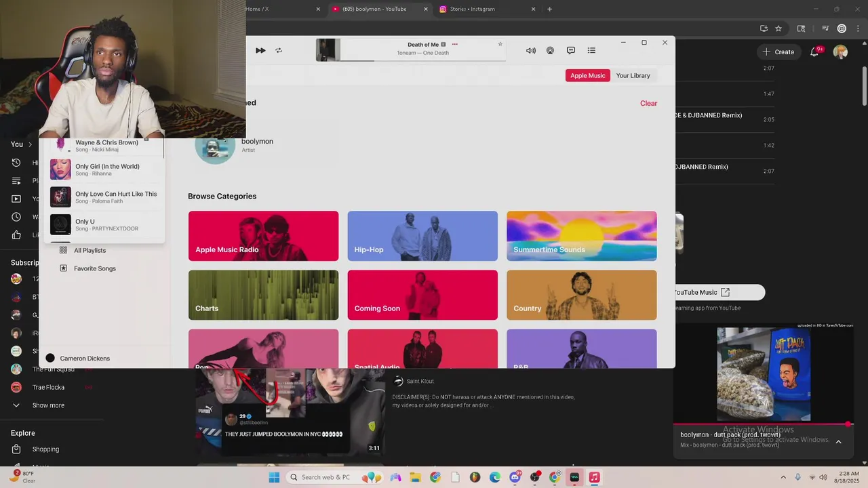
Task: Open taskbar clock 2:28 AM
Action: point(848,477)
